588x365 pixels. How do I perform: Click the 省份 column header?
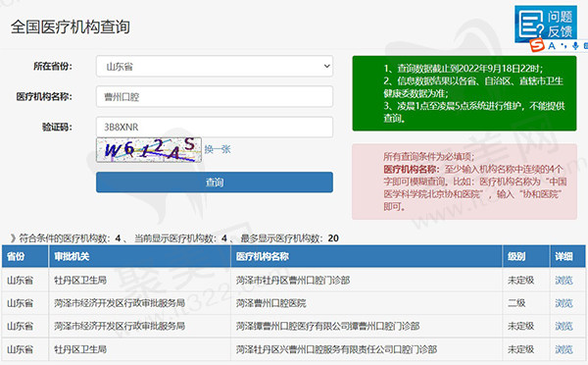point(25,256)
